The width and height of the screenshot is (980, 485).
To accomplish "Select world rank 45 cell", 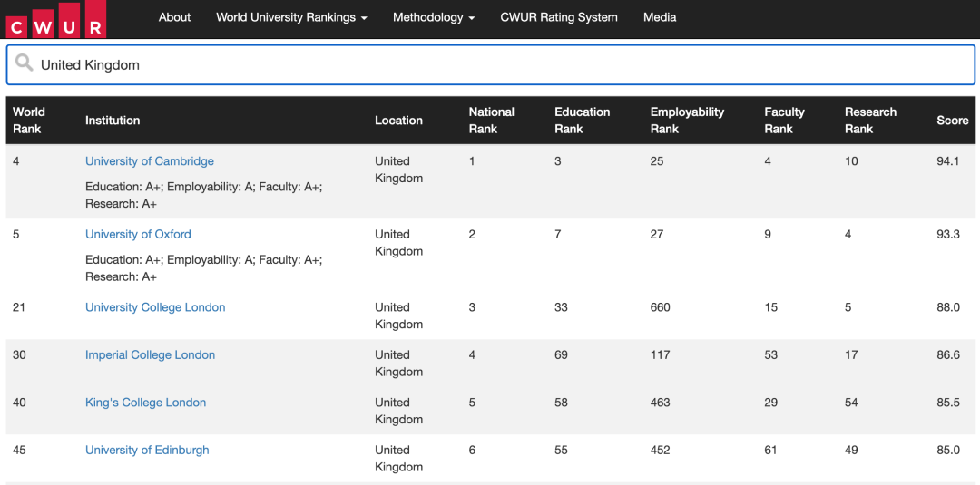I will (19, 450).
